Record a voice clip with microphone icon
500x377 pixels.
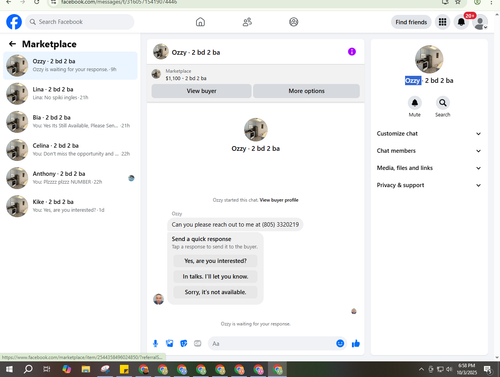[155, 343]
